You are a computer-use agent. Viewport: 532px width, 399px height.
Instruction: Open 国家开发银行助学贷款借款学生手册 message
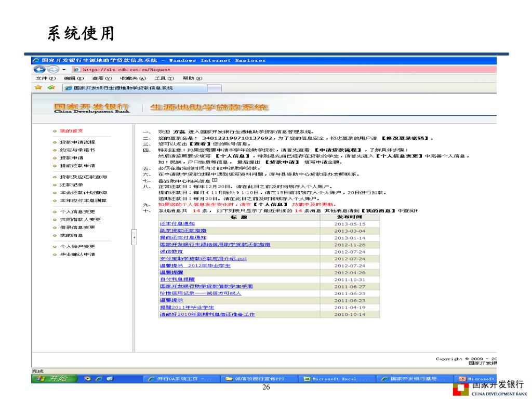pos(206,286)
